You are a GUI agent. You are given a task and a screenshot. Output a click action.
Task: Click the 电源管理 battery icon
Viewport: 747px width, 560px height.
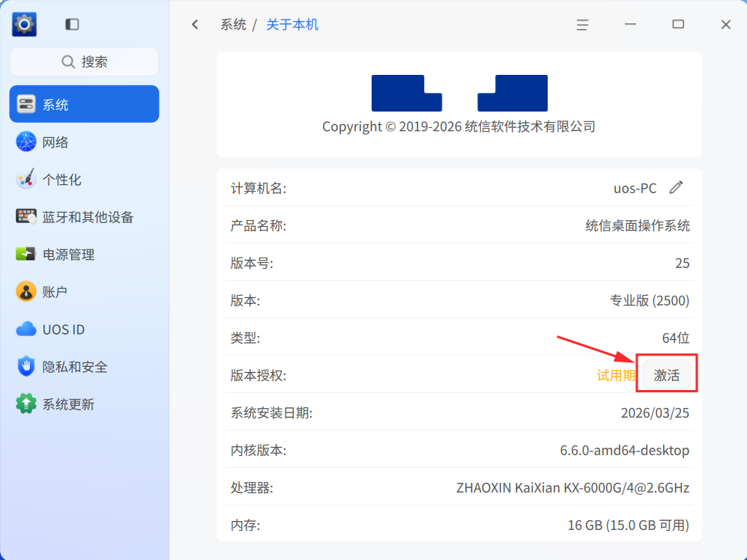click(25, 254)
